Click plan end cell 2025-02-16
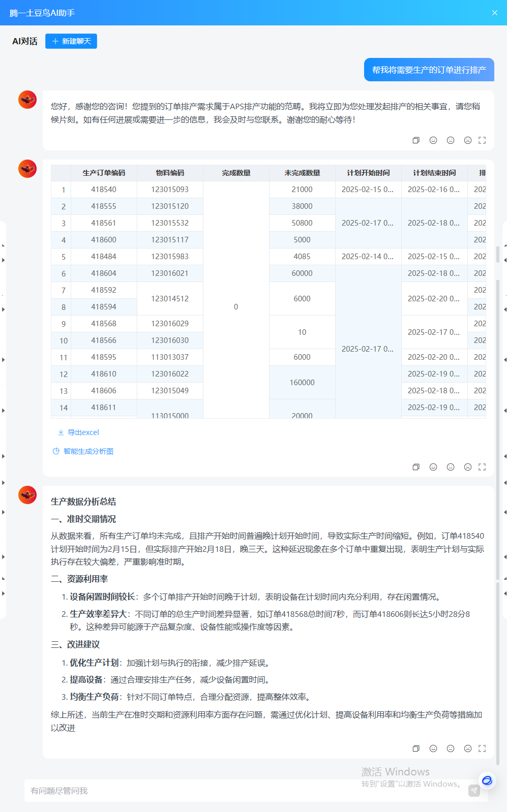The image size is (507, 812). pos(434,190)
